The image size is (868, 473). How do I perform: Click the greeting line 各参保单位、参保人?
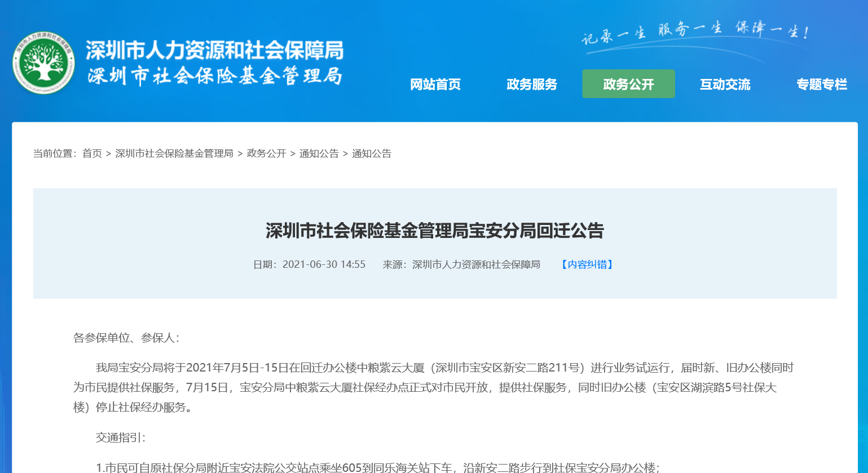(126, 338)
